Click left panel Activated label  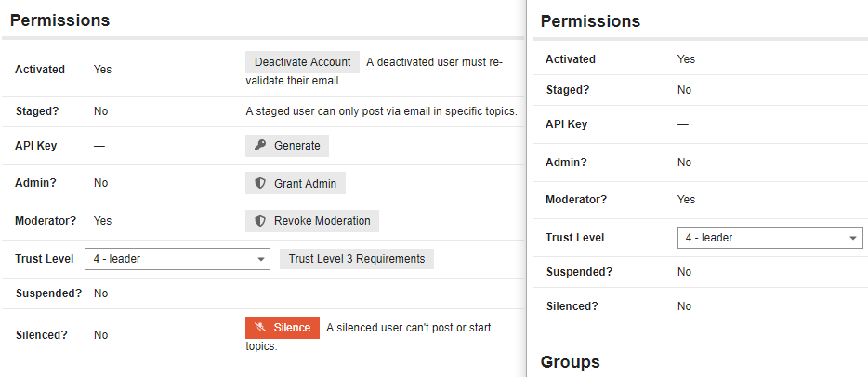click(40, 70)
